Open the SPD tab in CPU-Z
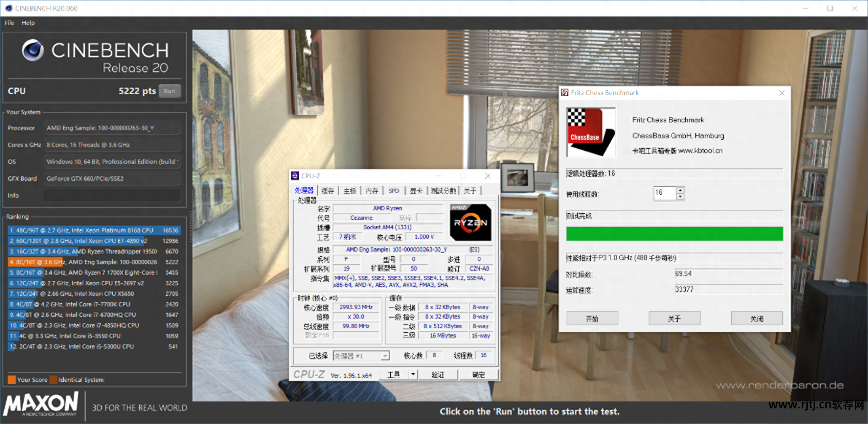This screenshot has height=424, width=868. click(x=394, y=191)
